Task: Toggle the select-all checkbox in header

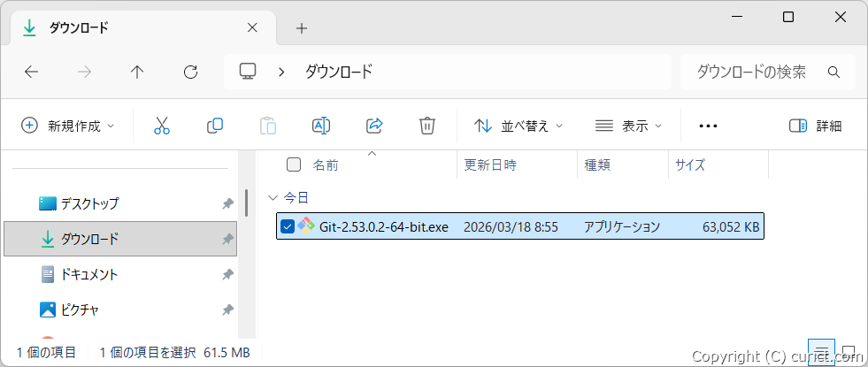Action: pyautogui.click(x=294, y=164)
